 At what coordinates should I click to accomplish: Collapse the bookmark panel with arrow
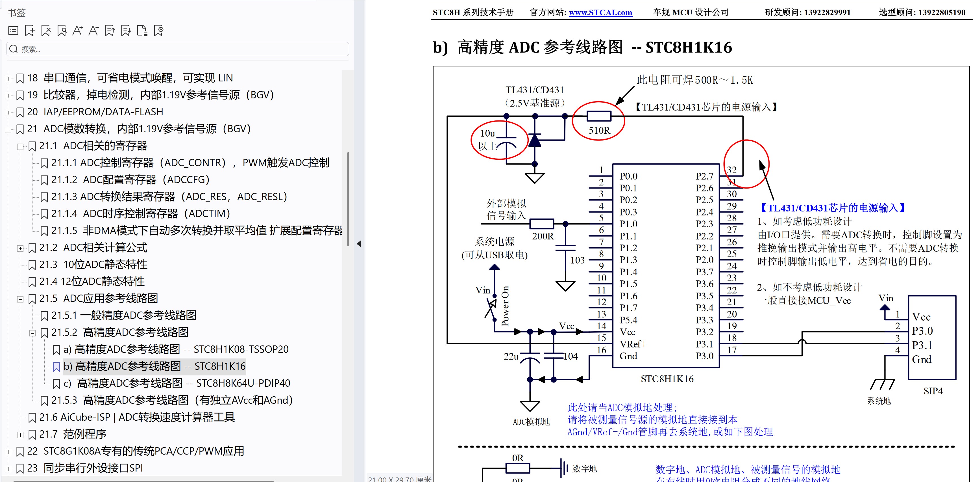pyautogui.click(x=359, y=244)
